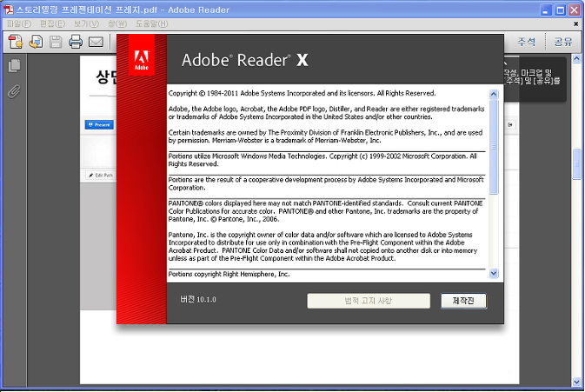Maximize the Adobe Reader window
585x392 pixels.
click(560, 10)
